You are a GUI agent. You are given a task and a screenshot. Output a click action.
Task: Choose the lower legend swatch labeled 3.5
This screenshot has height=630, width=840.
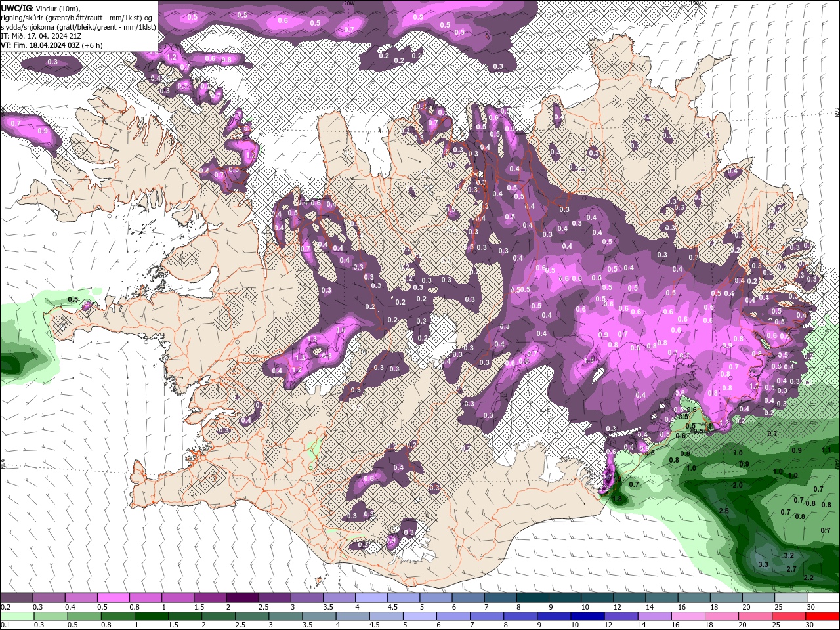[319, 616]
